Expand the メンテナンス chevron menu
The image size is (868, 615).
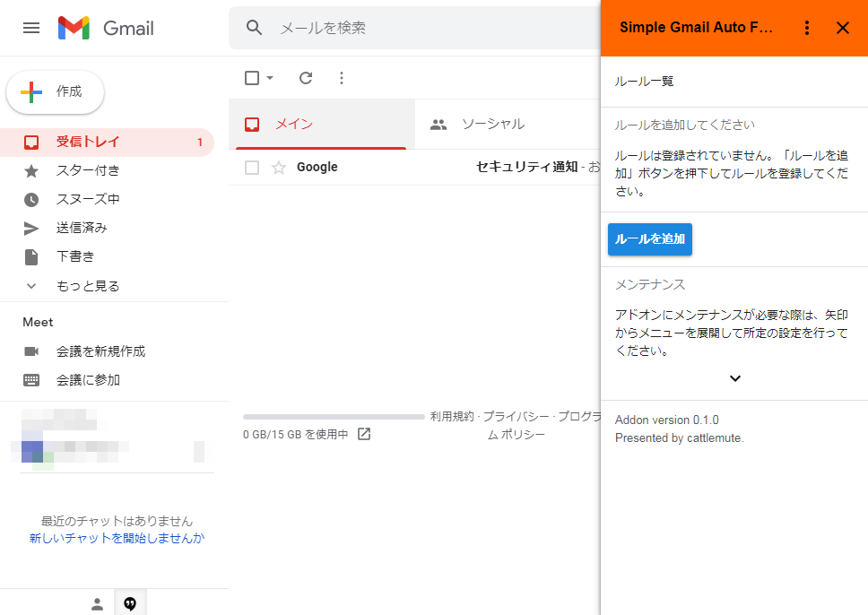[x=735, y=378]
